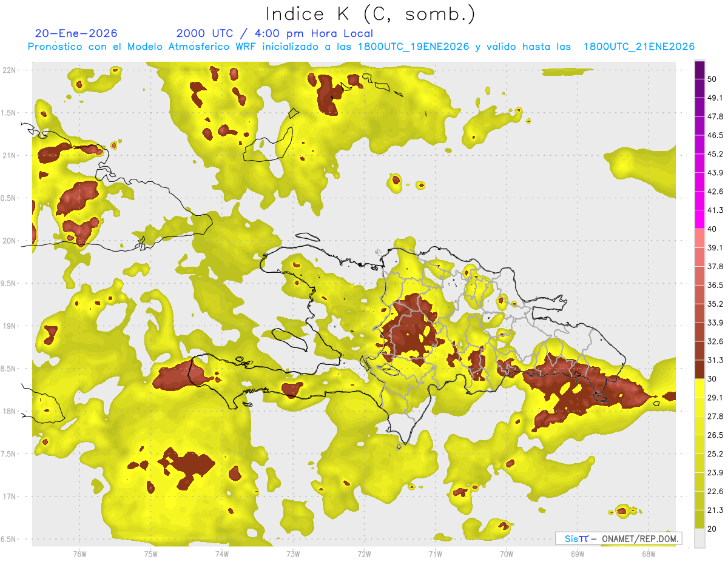Click legend value '33.9'
728x562 pixels.
point(715,323)
